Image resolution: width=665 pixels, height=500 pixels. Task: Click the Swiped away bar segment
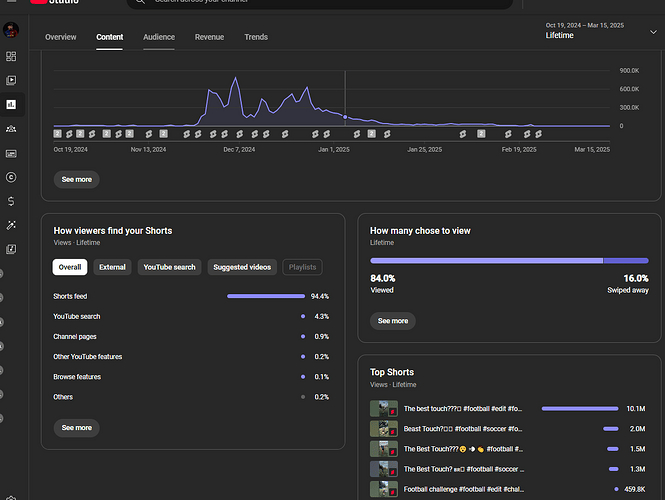tap(626, 261)
